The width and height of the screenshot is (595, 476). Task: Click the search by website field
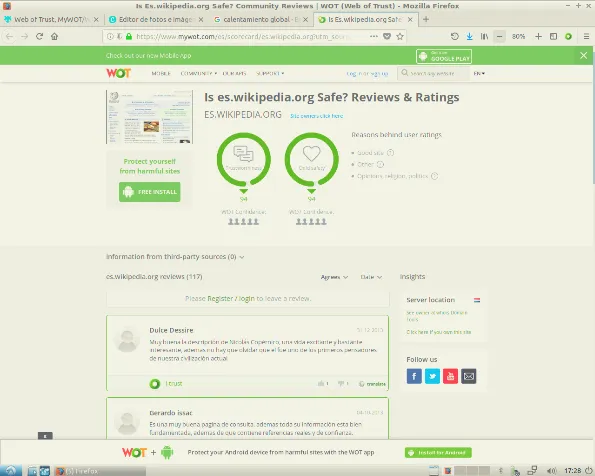click(x=433, y=73)
